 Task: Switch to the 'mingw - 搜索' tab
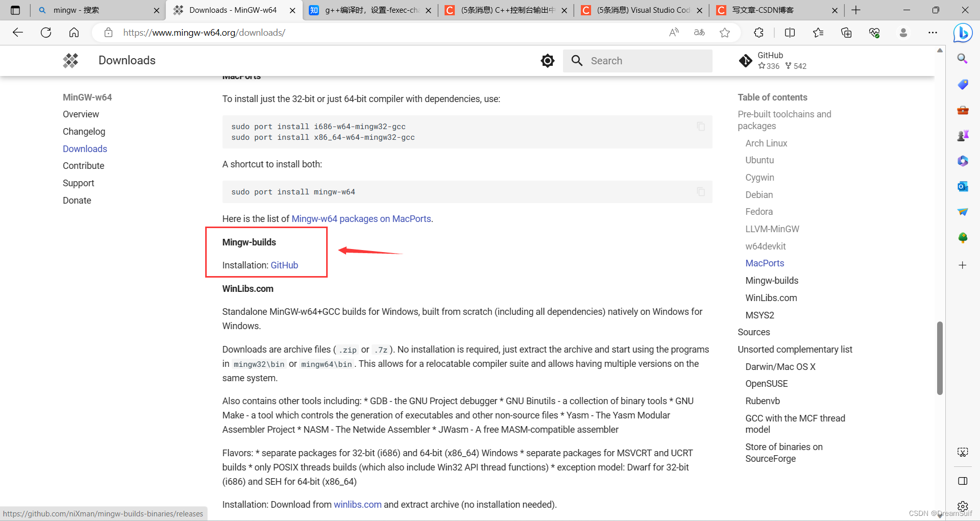pyautogui.click(x=98, y=10)
